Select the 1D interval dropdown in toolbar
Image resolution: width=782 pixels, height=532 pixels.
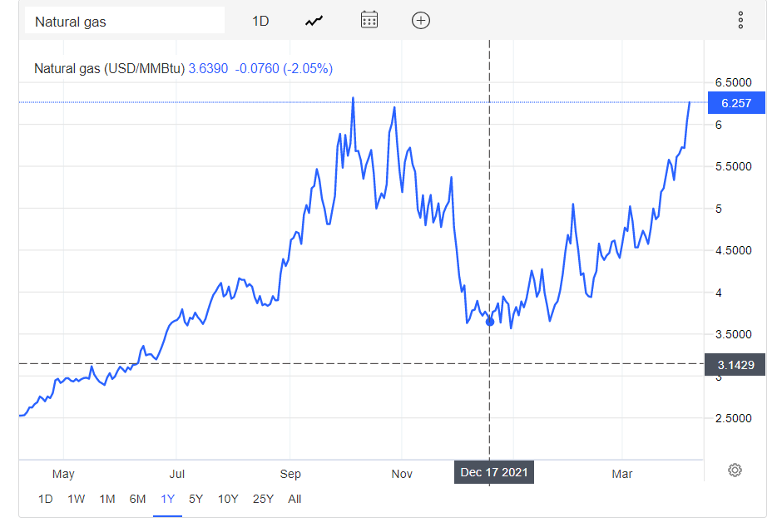click(260, 21)
